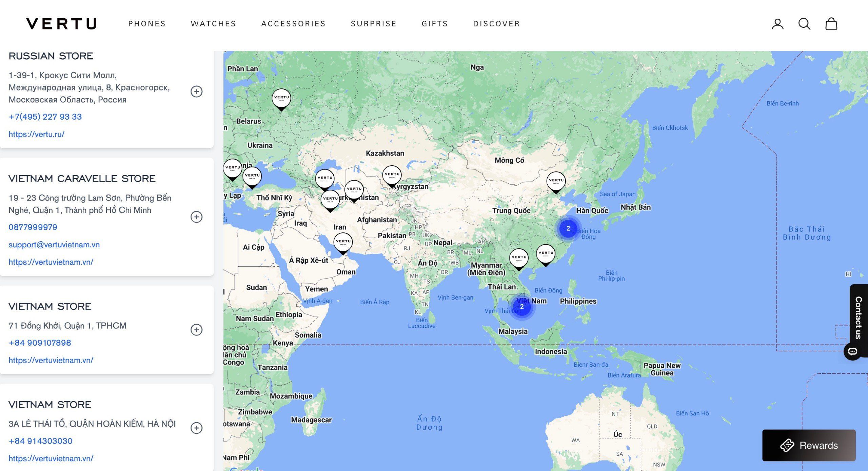This screenshot has height=471, width=868.
Task: Open the Accessories menu
Action: 293,24
